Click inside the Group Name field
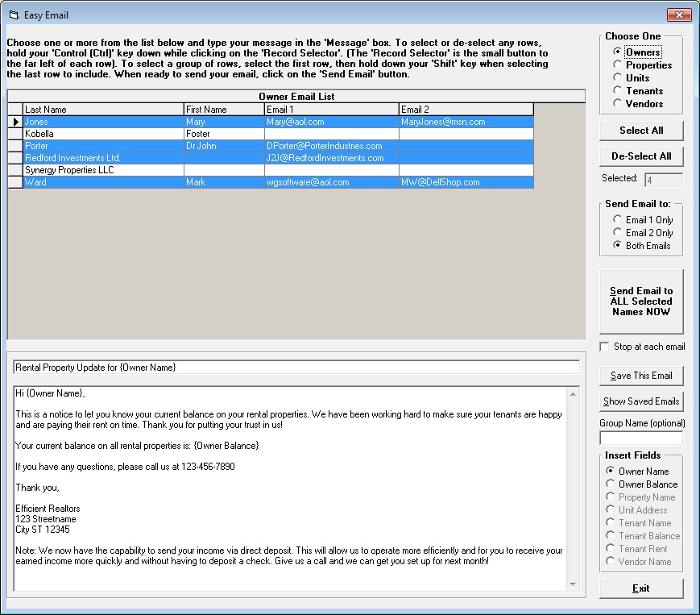The width and height of the screenshot is (700, 615). pyautogui.click(x=640, y=438)
